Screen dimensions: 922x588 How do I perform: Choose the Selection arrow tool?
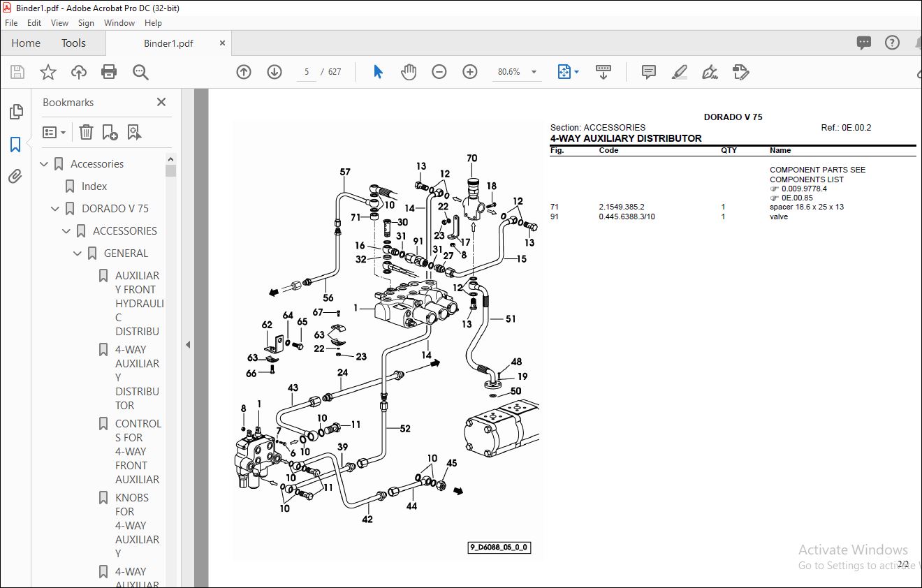378,72
